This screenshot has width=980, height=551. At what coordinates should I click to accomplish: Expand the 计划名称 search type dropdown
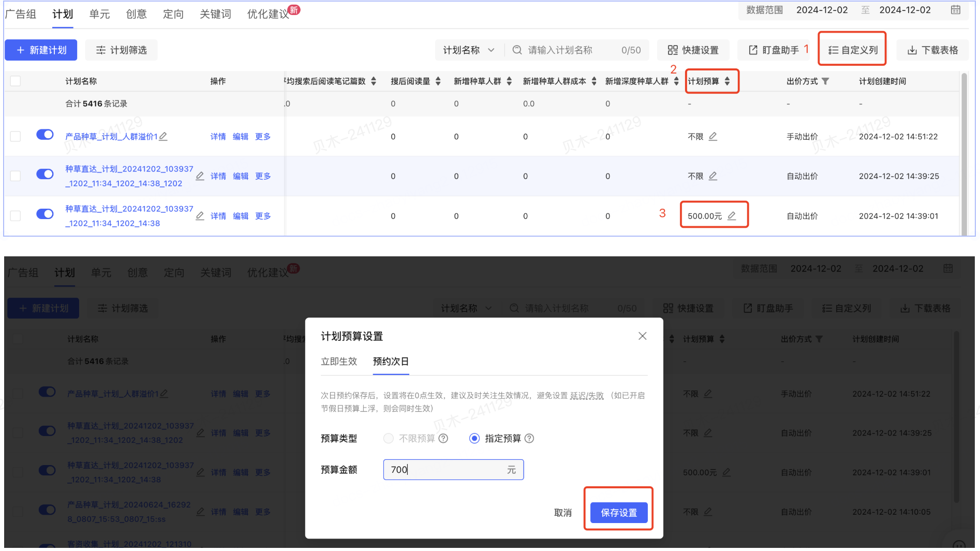469,50
